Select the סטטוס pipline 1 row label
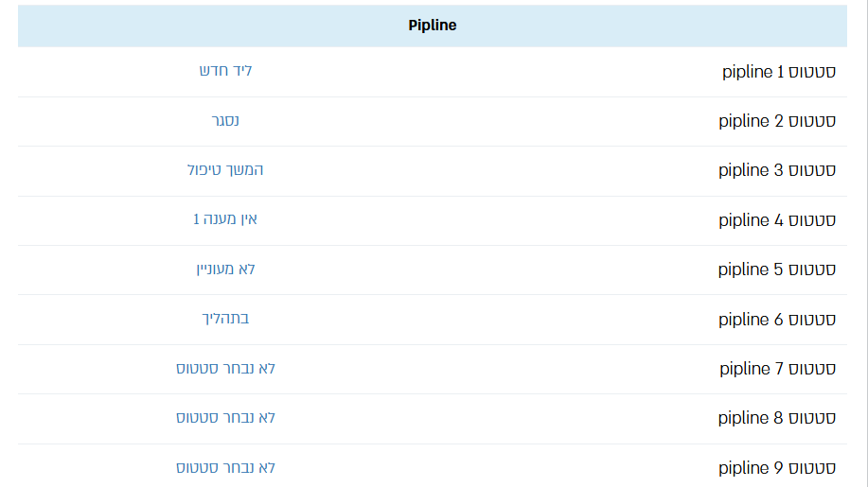The image size is (868, 487). click(779, 72)
